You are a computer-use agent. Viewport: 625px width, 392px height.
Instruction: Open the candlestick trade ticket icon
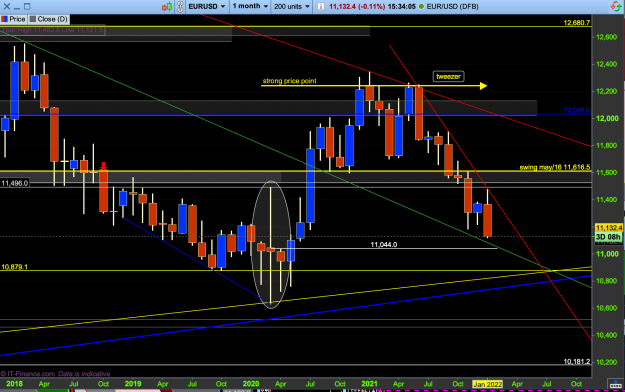(x=167, y=6)
